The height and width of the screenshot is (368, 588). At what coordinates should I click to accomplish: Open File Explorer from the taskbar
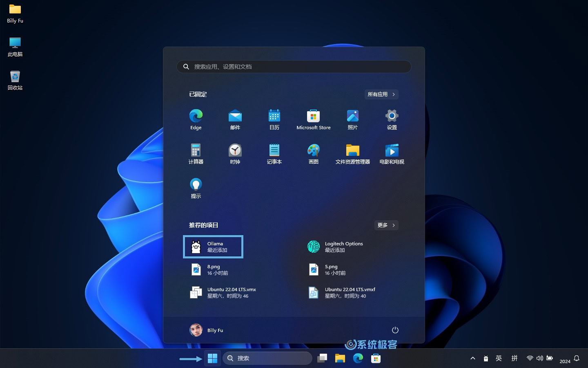[340, 358]
